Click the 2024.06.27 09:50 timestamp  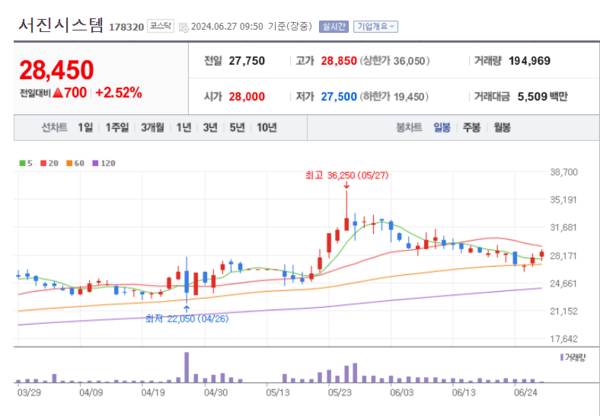(227, 27)
